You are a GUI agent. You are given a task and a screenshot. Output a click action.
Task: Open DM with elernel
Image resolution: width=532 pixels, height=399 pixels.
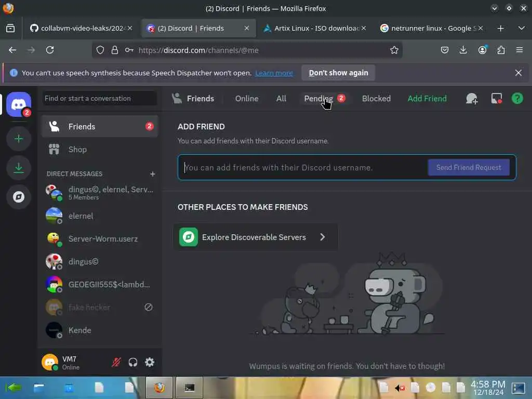pos(100,216)
